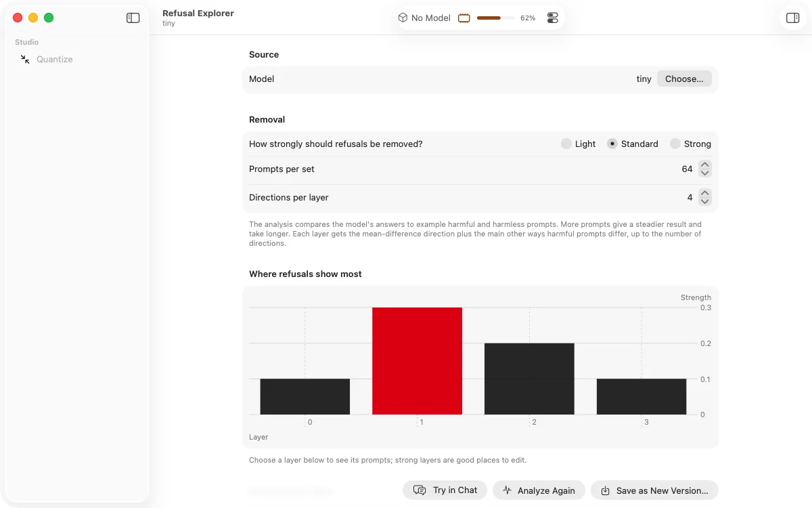This screenshot has width=812, height=508.
Task: Click the Try in Chat button
Action: (x=445, y=490)
